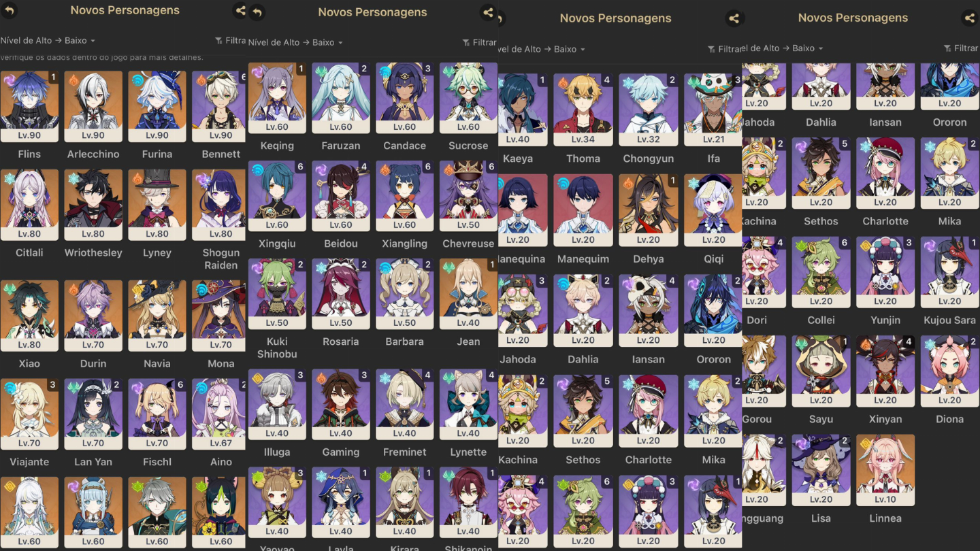The height and width of the screenshot is (551, 980).
Task: Open Navia's Lv.70 card
Action: click(x=157, y=316)
